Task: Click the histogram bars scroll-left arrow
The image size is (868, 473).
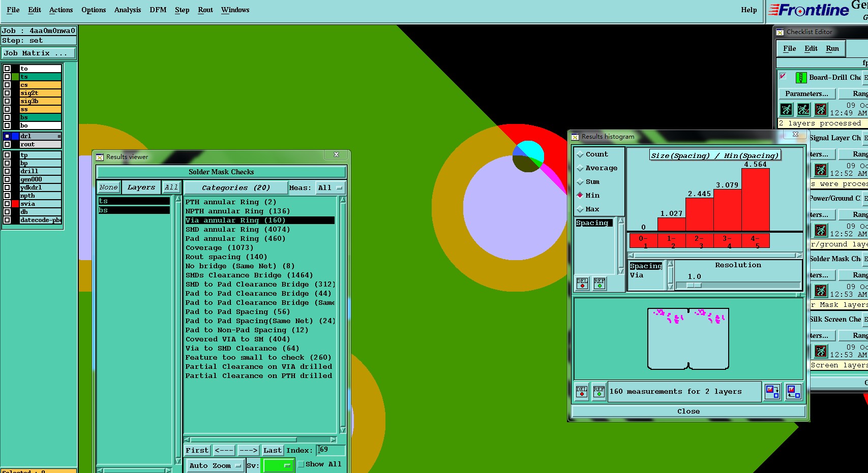Action: coord(631,256)
